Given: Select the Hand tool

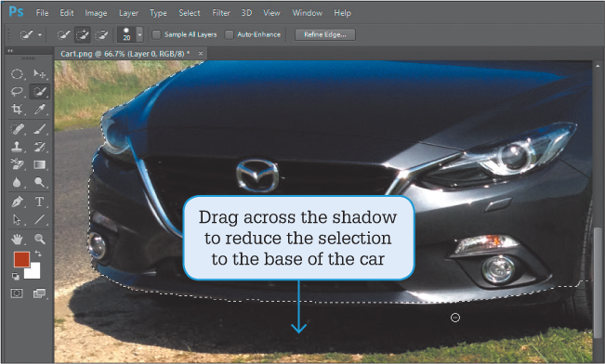Looking at the screenshot, I should pos(17,239).
